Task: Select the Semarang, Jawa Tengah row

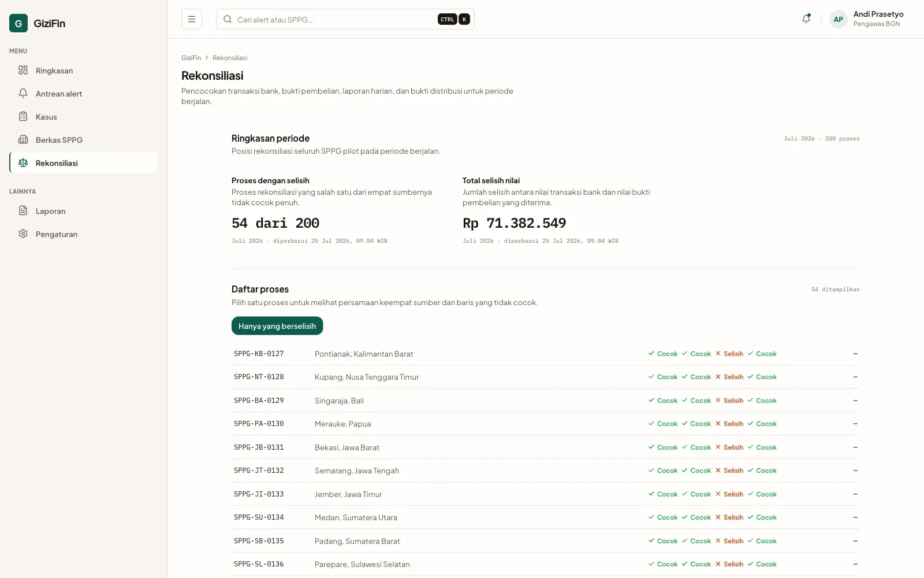Action: (545, 470)
